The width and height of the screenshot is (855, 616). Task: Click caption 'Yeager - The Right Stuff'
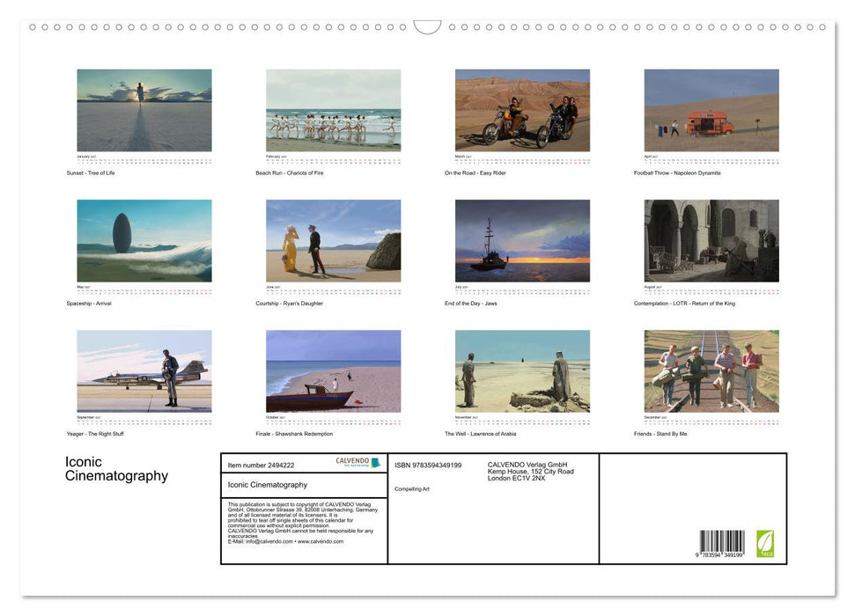pos(95,434)
